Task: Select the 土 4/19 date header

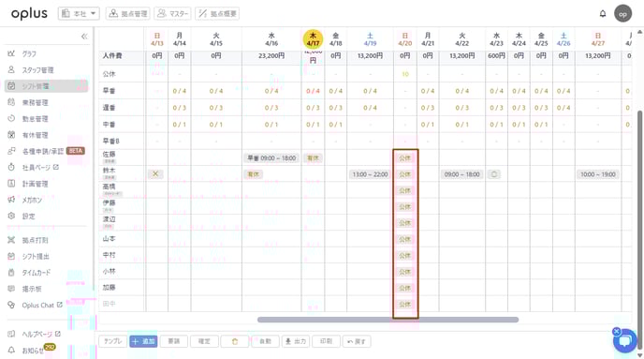Action: (x=370, y=39)
